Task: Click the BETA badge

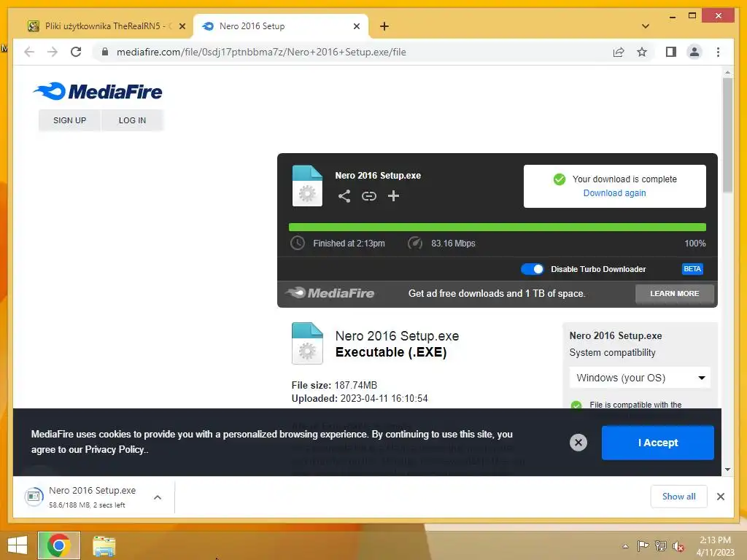Action: coord(692,269)
